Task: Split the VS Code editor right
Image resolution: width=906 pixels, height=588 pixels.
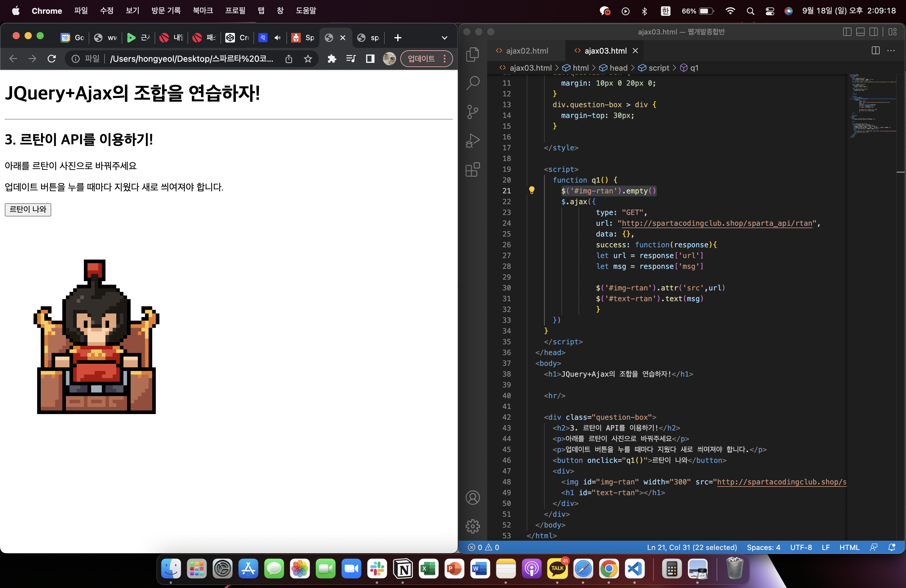Action: [875, 51]
